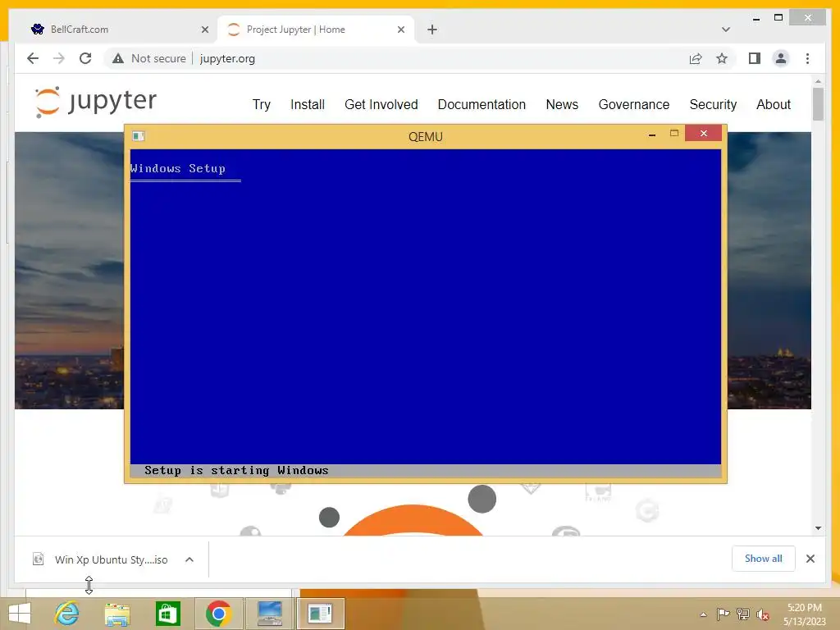Screen dimensions: 840x630
Task: Open the About link
Action: [x=773, y=104]
